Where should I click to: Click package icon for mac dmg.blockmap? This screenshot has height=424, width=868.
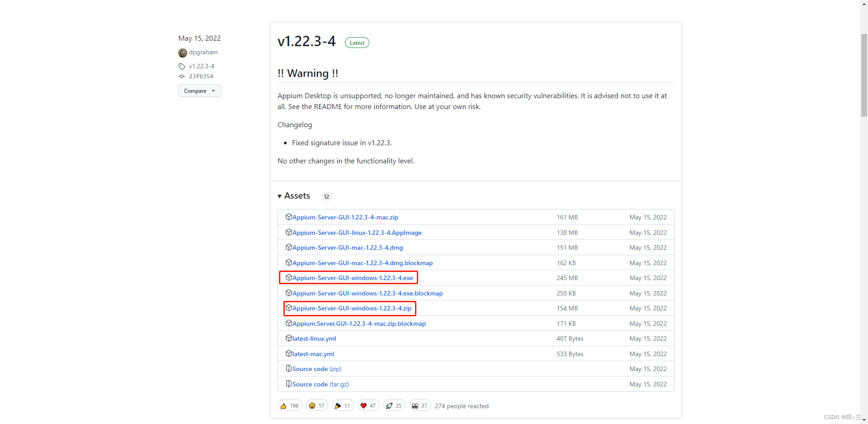point(288,263)
